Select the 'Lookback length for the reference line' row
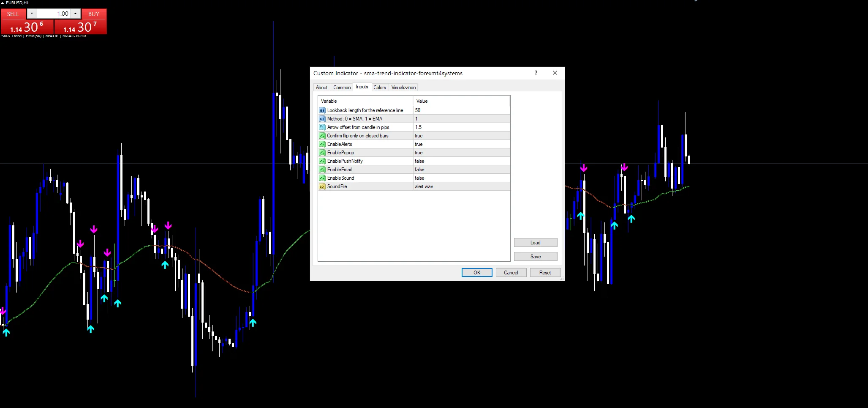 (x=414, y=110)
